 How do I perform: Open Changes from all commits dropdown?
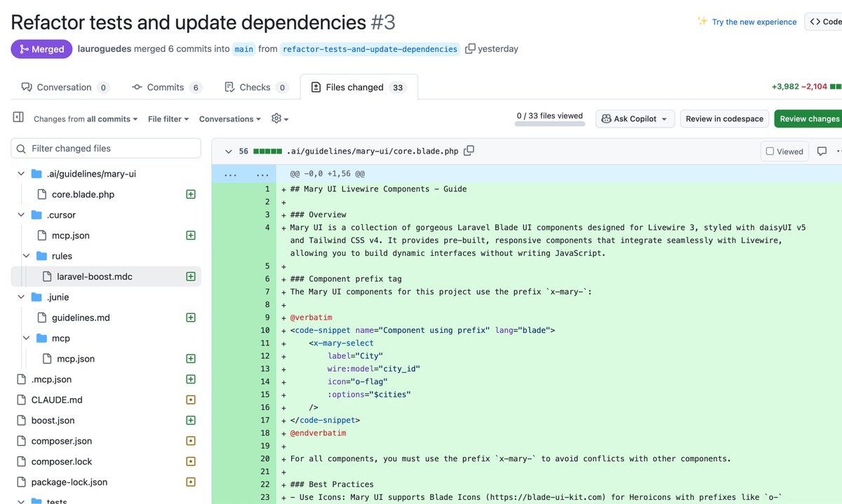tap(86, 119)
